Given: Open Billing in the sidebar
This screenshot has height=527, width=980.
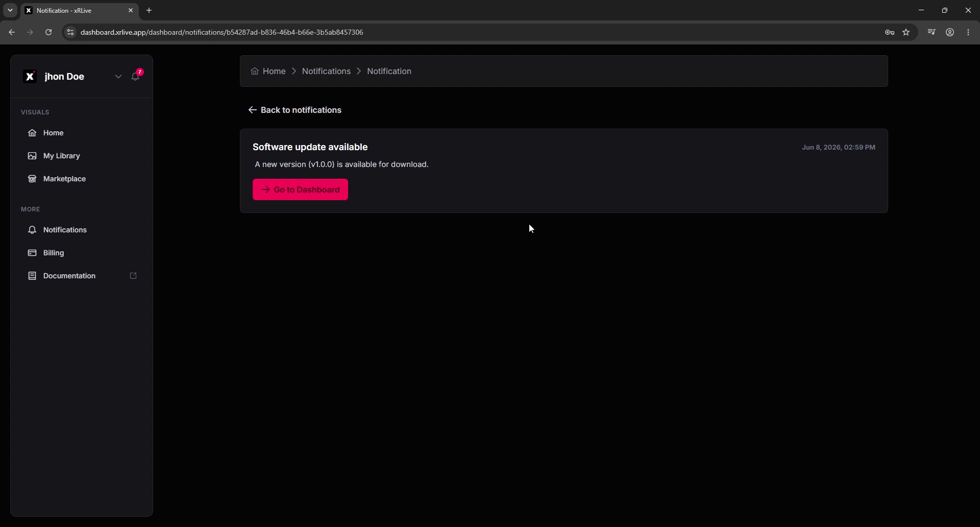Looking at the screenshot, I should coord(82,253).
